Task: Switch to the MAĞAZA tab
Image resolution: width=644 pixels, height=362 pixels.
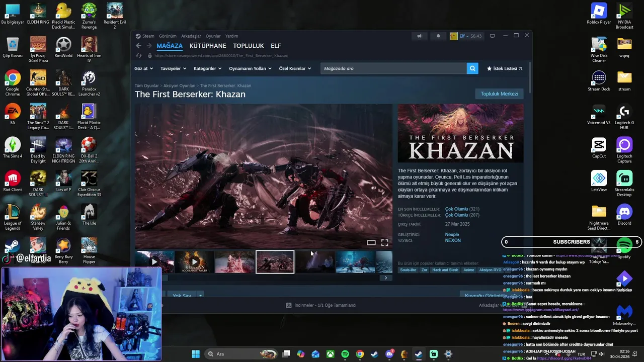Action: click(170, 46)
